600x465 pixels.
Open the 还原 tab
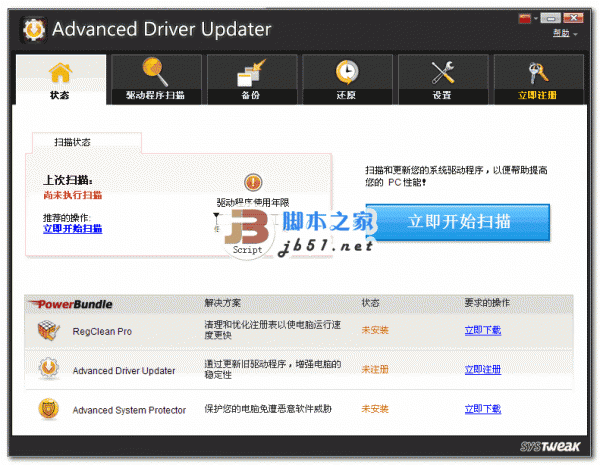pos(347,80)
